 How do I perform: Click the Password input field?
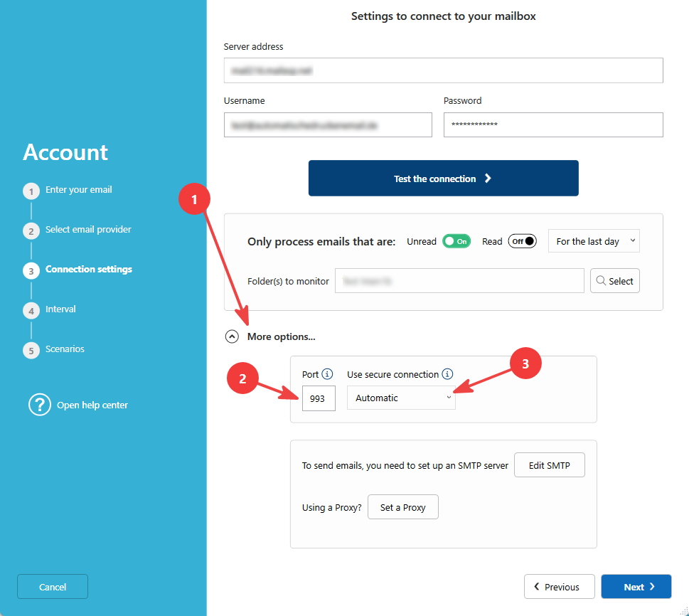[553, 125]
